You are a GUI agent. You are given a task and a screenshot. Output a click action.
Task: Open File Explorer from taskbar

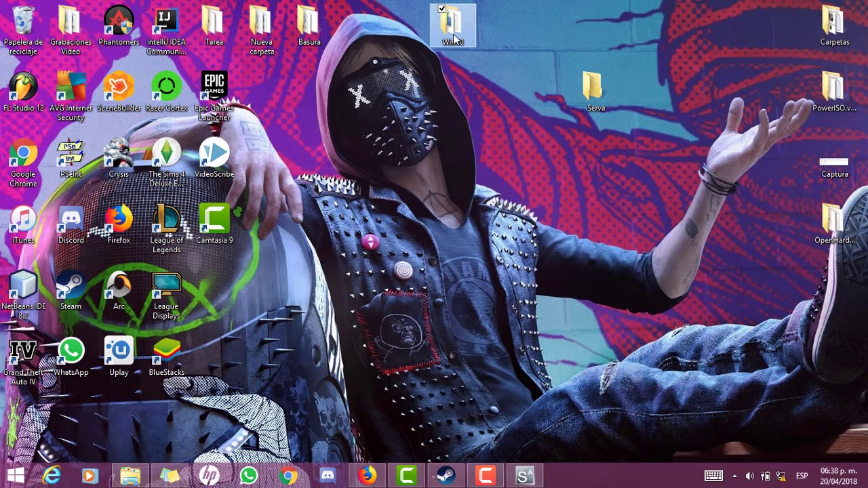[130, 476]
